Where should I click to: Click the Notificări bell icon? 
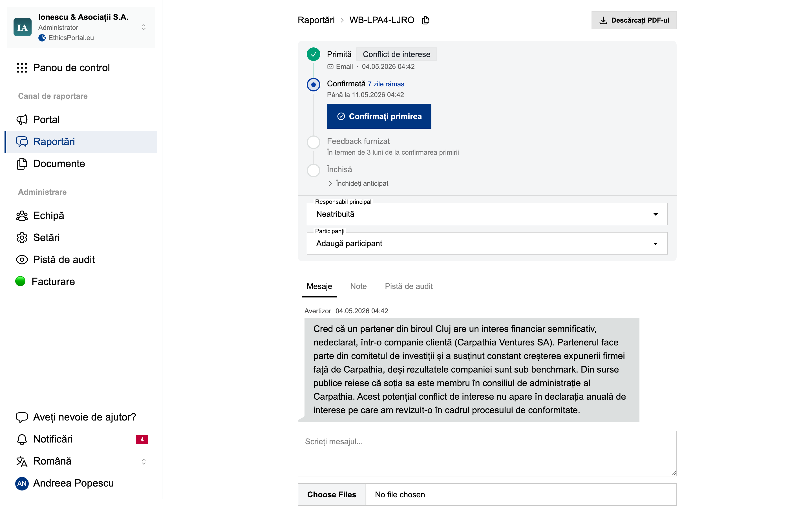(x=22, y=439)
